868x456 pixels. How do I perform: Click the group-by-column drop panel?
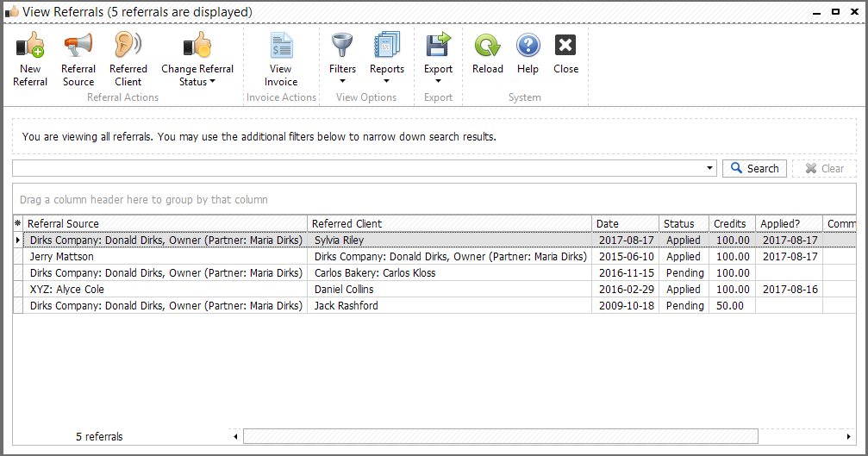pos(434,200)
